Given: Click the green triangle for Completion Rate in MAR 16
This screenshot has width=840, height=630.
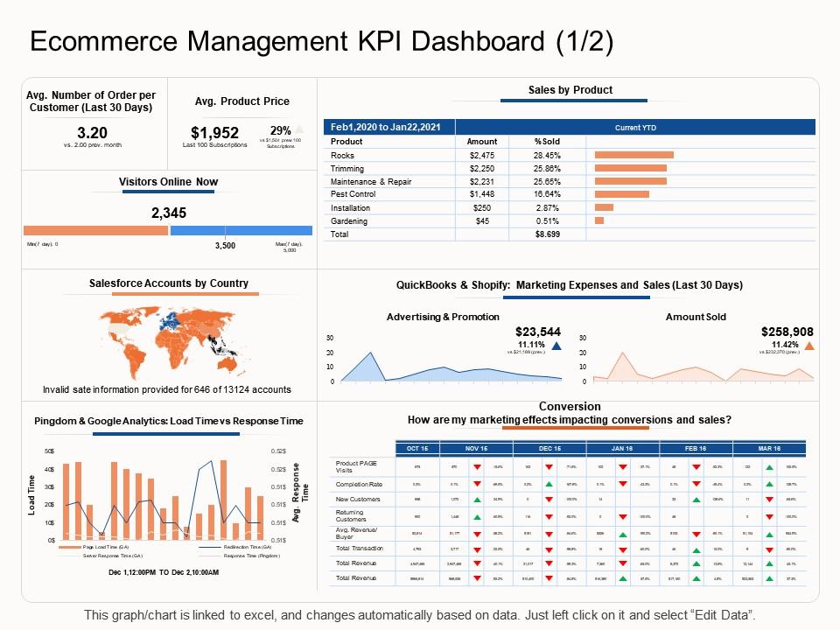Looking at the screenshot, I should click(x=769, y=483).
